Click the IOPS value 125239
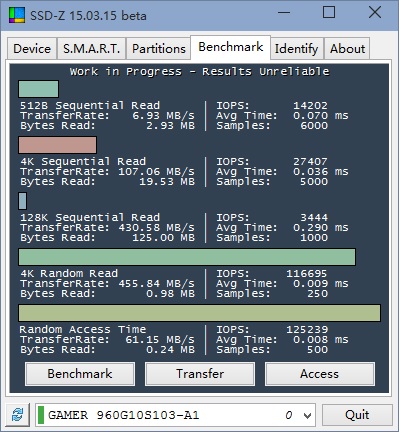Image resolution: width=399 pixels, height=432 pixels. [x=307, y=330]
